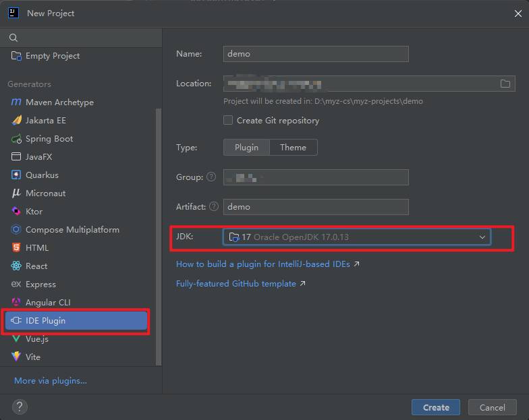Click the search magnifier icon

click(13, 38)
